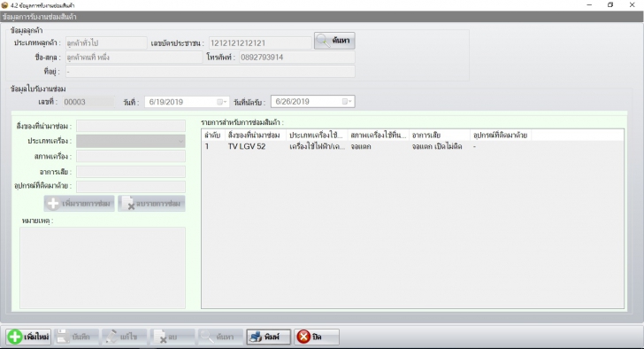
Task: Select the TV LGV 52 cell
Action: point(247,146)
